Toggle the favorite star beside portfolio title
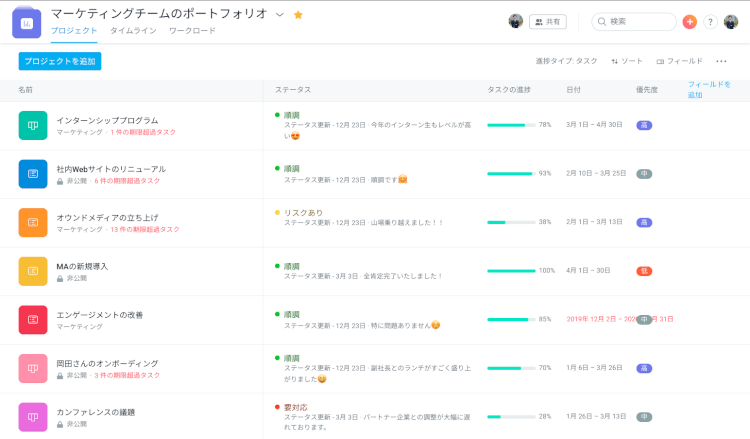The image size is (750, 439). (298, 15)
